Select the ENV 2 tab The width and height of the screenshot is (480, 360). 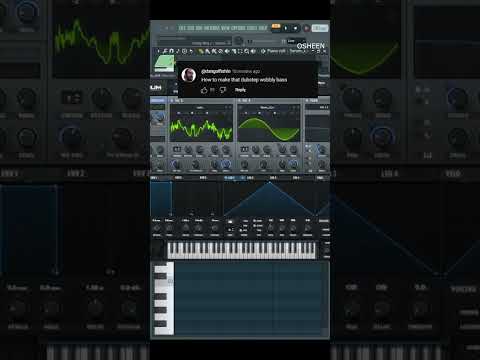pyautogui.click(x=178, y=178)
